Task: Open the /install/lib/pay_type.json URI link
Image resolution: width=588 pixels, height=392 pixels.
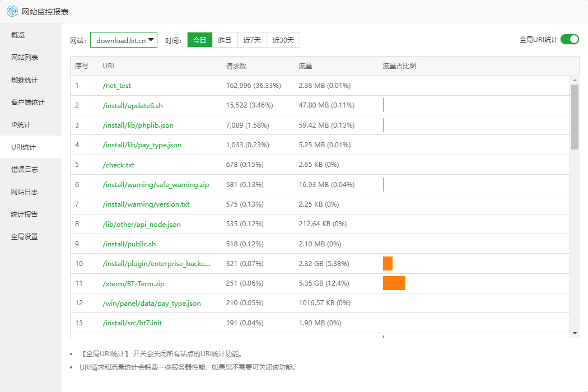Action: [x=142, y=145]
